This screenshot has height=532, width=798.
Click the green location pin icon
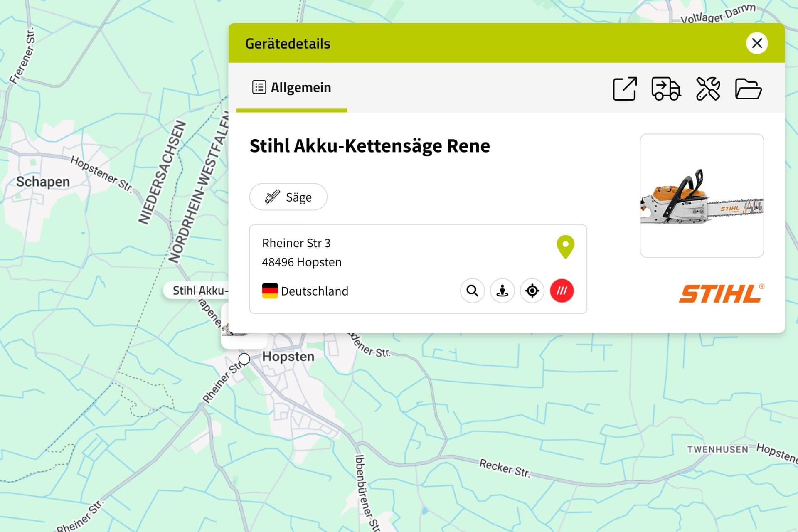coord(565,247)
